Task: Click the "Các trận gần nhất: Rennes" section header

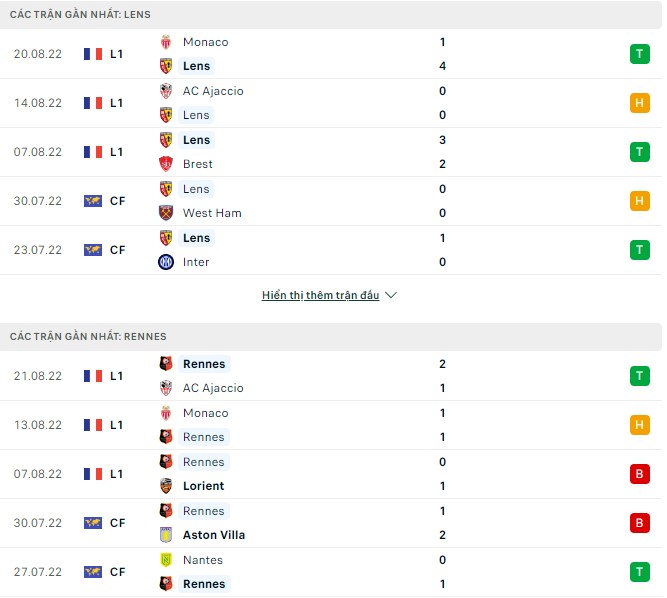Action: coord(88,337)
